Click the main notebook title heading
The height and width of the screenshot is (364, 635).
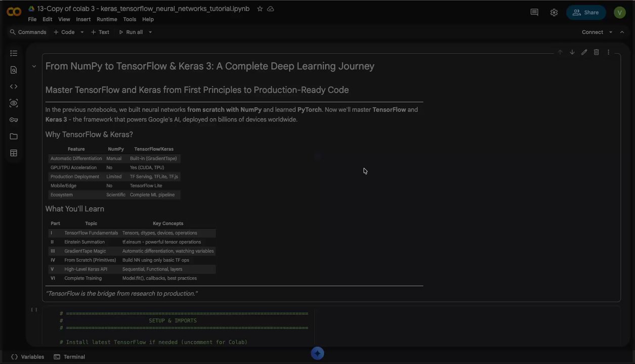point(210,66)
